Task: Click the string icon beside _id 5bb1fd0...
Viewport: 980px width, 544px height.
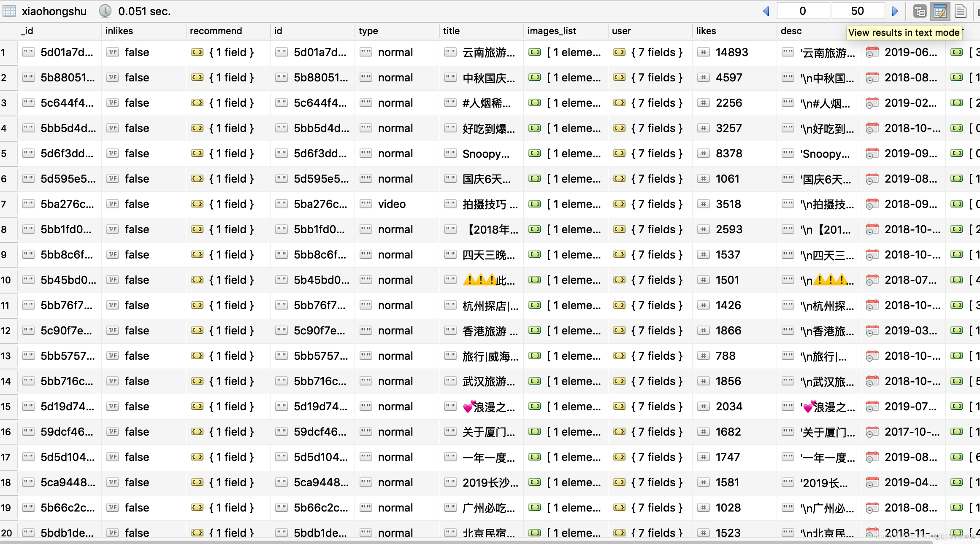Action: coord(28,229)
